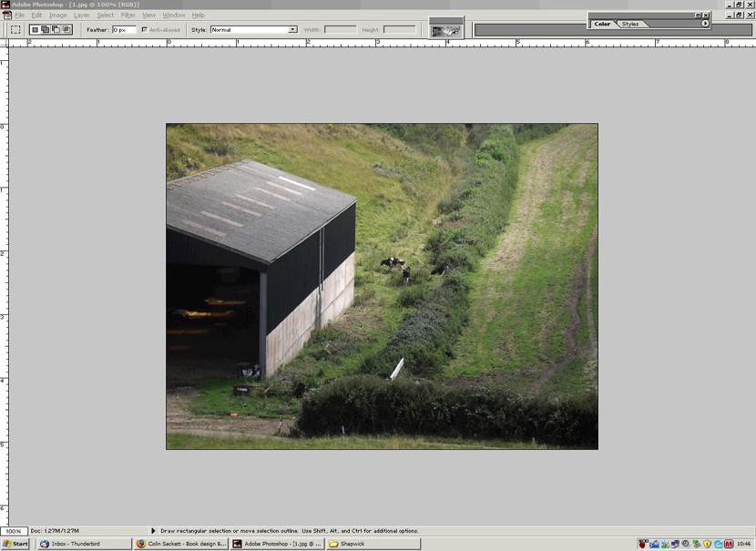Image resolution: width=756 pixels, height=551 pixels.
Task: Minimize the 1.jpg document window
Action: pyautogui.click(x=730, y=15)
